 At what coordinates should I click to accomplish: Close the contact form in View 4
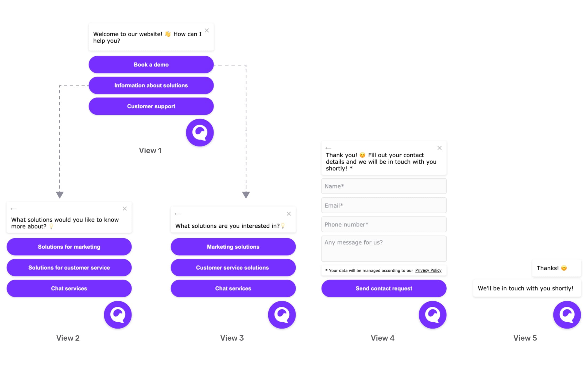coord(439,148)
